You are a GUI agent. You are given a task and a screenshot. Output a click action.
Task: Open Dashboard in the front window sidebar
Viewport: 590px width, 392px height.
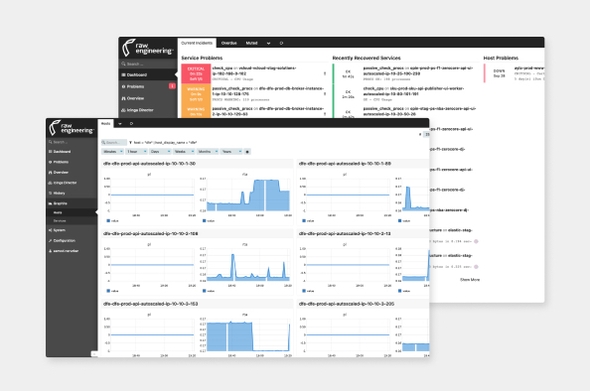coord(71,152)
